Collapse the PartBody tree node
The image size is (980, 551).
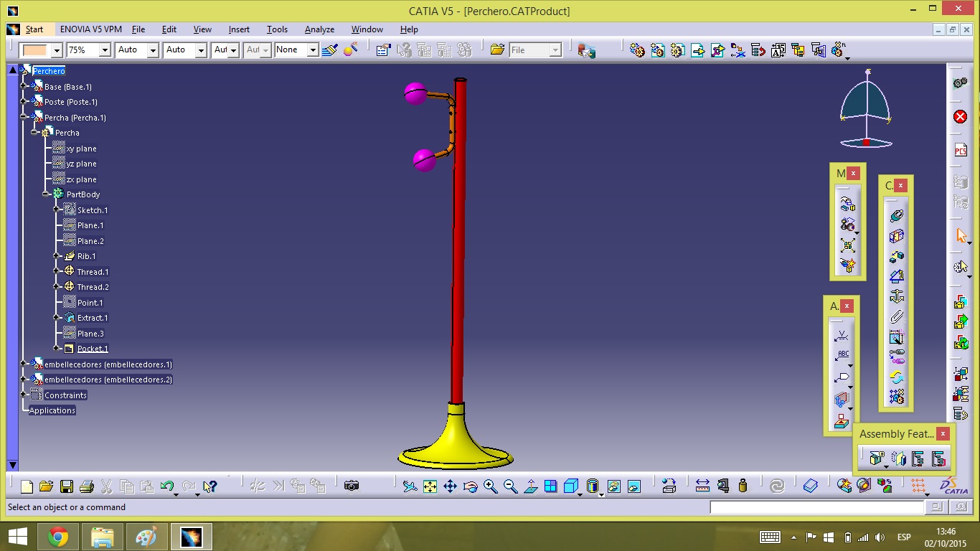click(46, 194)
